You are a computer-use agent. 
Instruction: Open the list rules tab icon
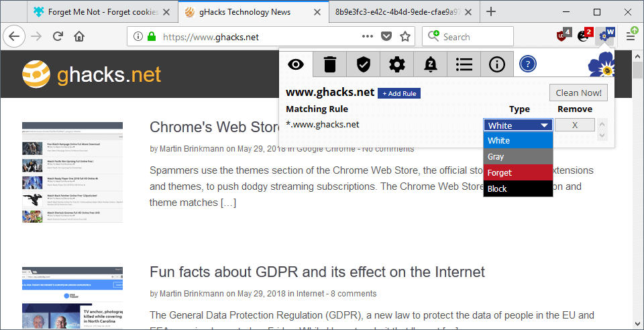pos(464,64)
